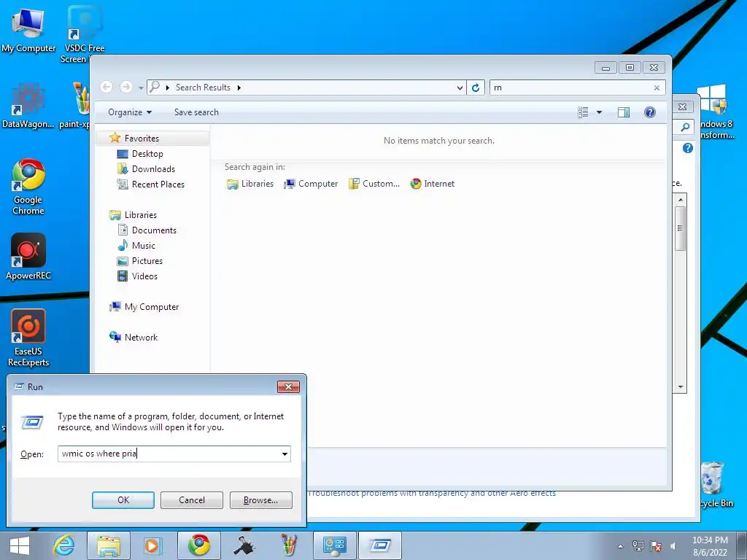Switch to Chrome in the taskbar
The height and width of the screenshot is (560, 747).
198,545
